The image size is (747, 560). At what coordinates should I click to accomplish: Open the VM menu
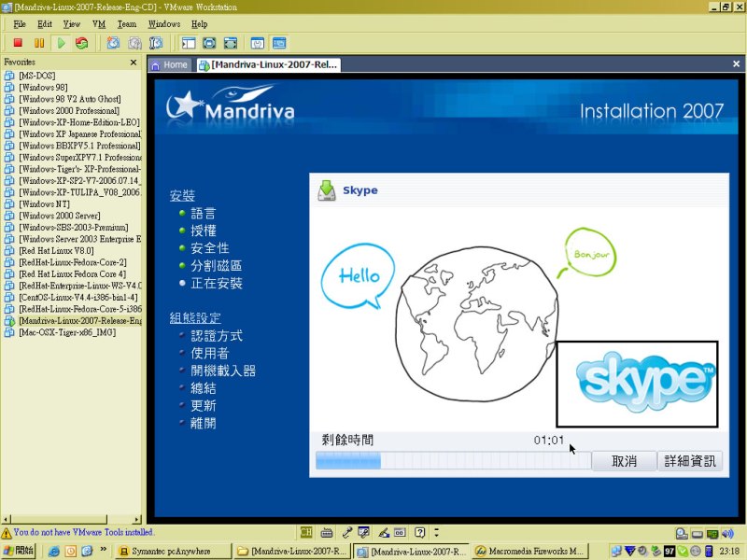coord(99,24)
